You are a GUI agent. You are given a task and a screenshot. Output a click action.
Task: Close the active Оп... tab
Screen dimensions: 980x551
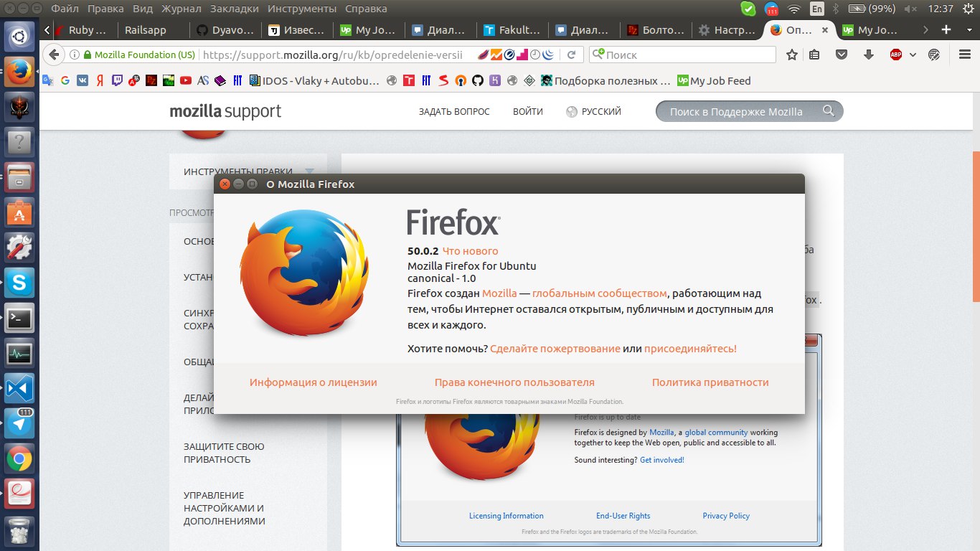click(x=825, y=30)
